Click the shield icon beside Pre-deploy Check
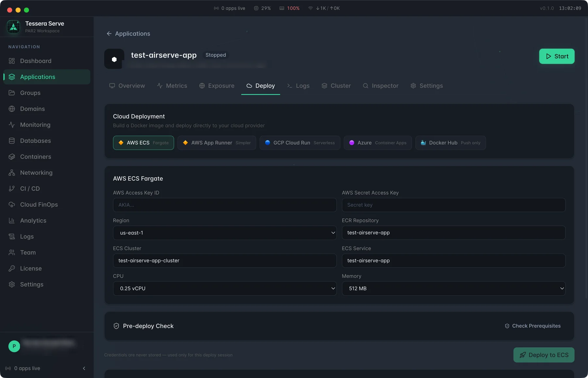Screen dimensions: 588x378 coord(116,326)
